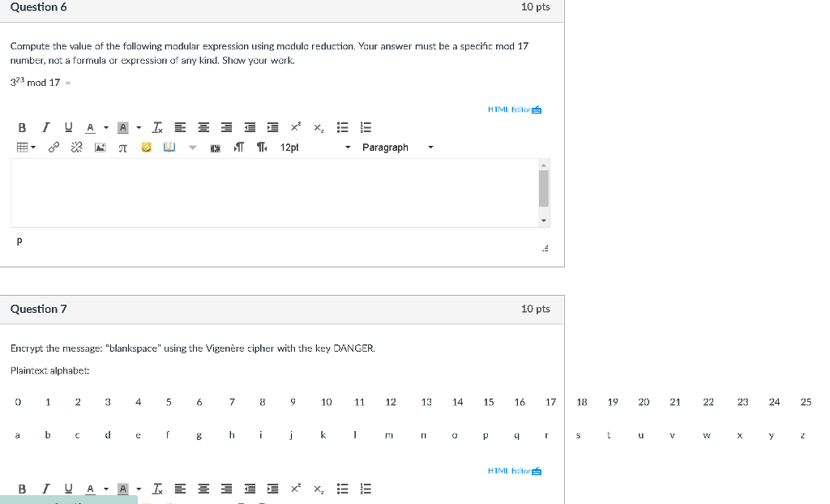Toggle bold in Question 6 editor
830x504 pixels.
(x=22, y=127)
